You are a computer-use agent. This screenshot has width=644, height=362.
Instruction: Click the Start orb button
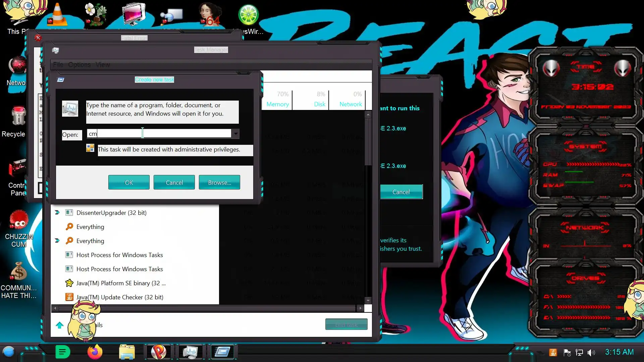[x=9, y=352]
